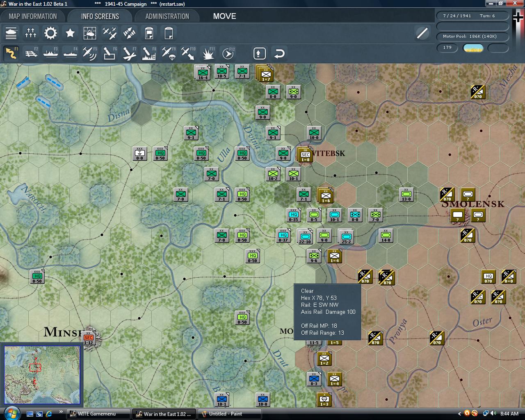Select the F9 air transport parachute icon
The height and width of the screenshot is (420, 525).
click(169, 53)
